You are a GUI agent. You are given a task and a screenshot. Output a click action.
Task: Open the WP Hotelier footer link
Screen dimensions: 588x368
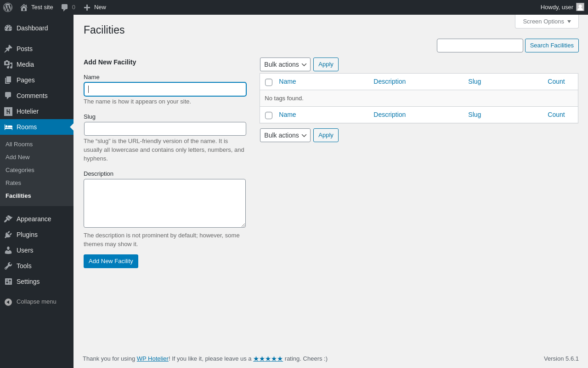(153, 359)
